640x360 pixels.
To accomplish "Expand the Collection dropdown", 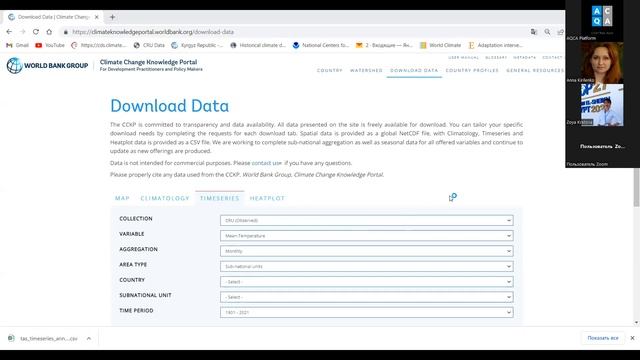I will tap(367, 220).
